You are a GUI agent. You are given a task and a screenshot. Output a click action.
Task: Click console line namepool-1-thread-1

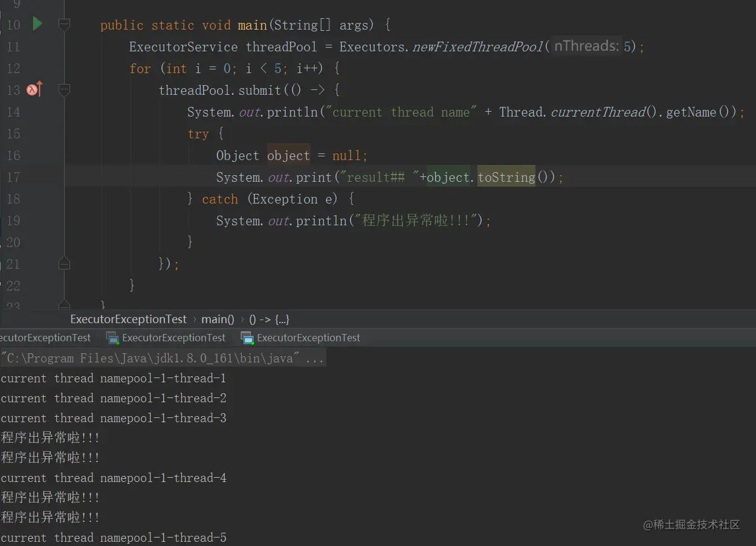click(x=114, y=378)
